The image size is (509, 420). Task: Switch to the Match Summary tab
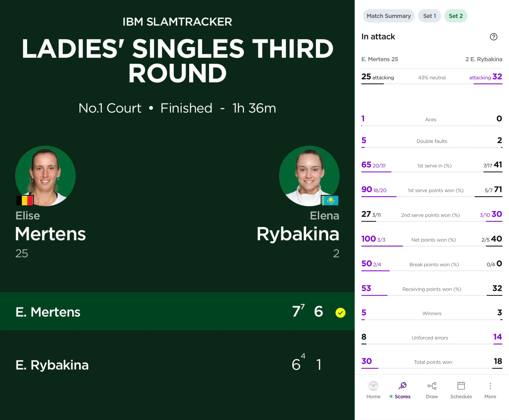(x=389, y=16)
